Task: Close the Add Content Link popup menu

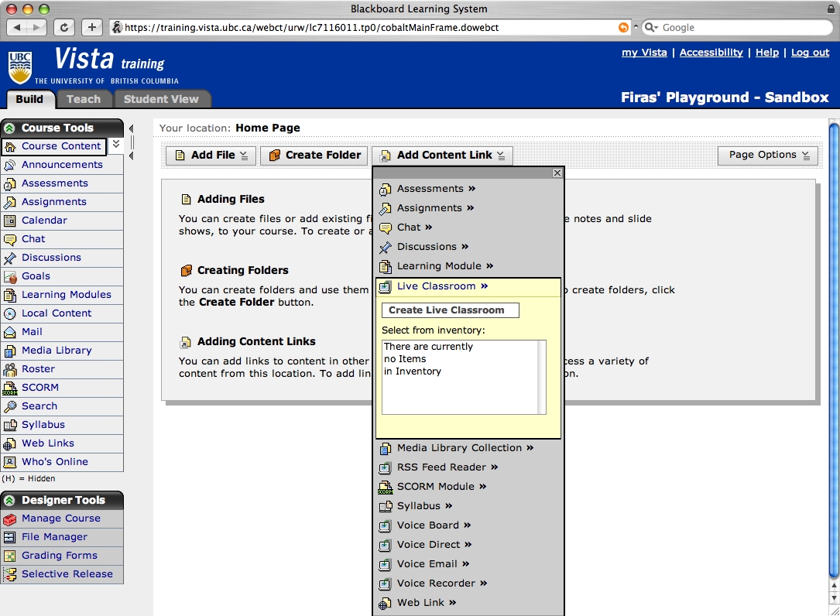Action: (x=557, y=173)
